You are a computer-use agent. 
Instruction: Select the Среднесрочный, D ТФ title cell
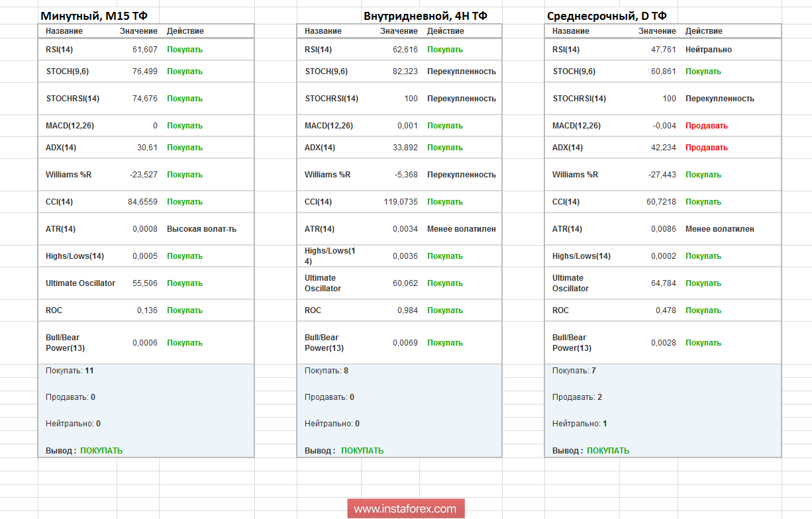tap(607, 16)
